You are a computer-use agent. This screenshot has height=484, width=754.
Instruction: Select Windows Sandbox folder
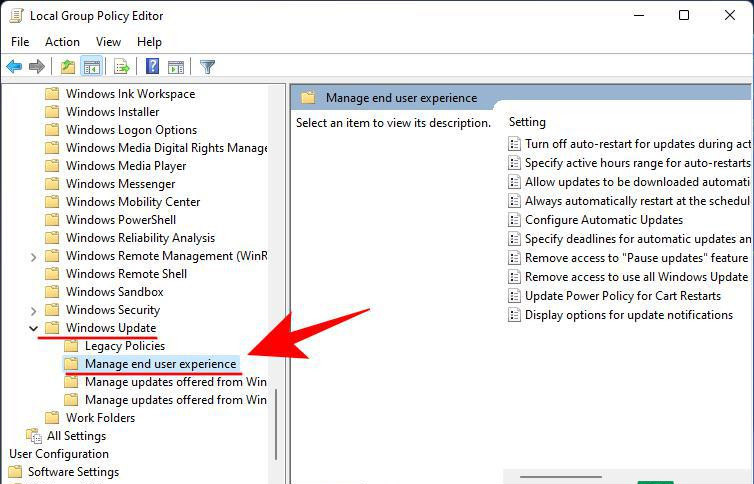[114, 292]
